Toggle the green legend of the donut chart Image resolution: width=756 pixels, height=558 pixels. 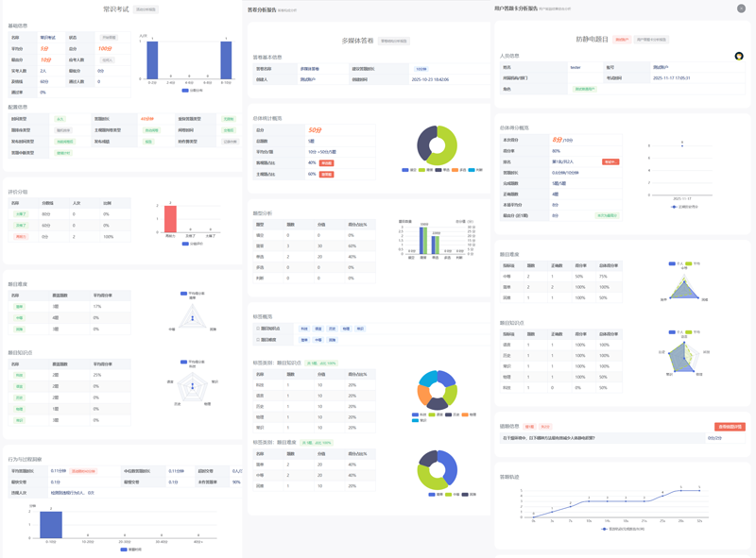pyautogui.click(x=422, y=170)
